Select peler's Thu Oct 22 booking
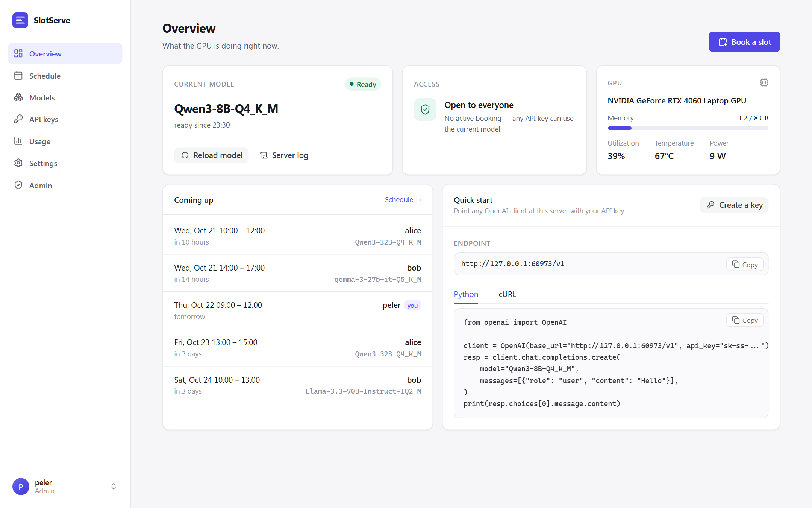Screen dimensions: 812x508 298,310
